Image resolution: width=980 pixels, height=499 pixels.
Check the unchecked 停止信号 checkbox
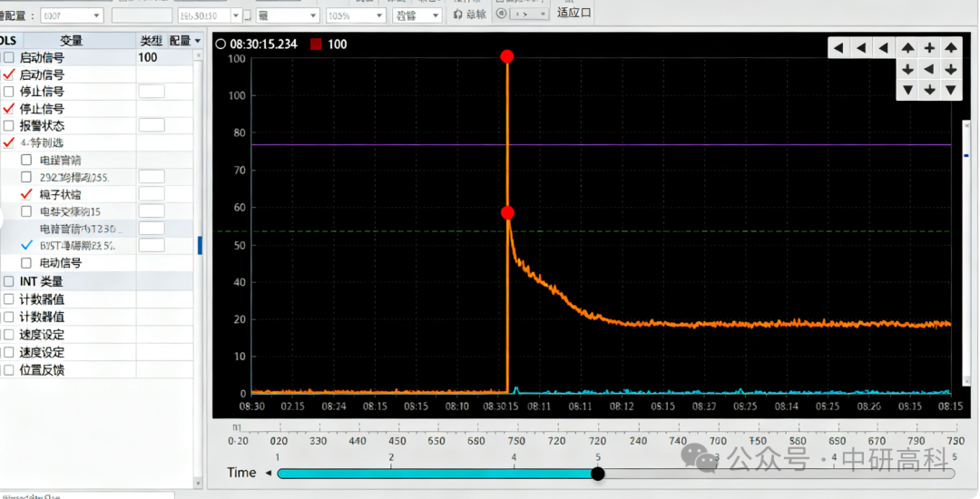click(9, 92)
